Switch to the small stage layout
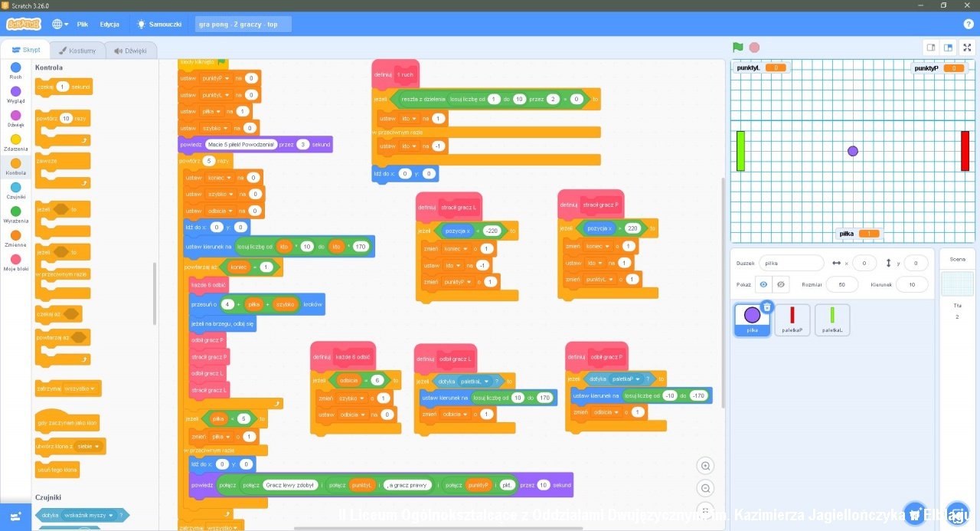 931,48
